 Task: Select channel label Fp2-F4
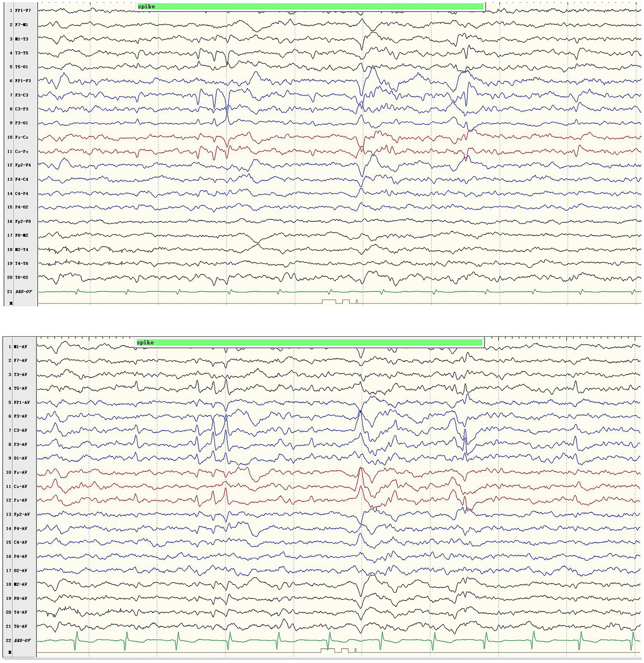pyautogui.click(x=23, y=165)
